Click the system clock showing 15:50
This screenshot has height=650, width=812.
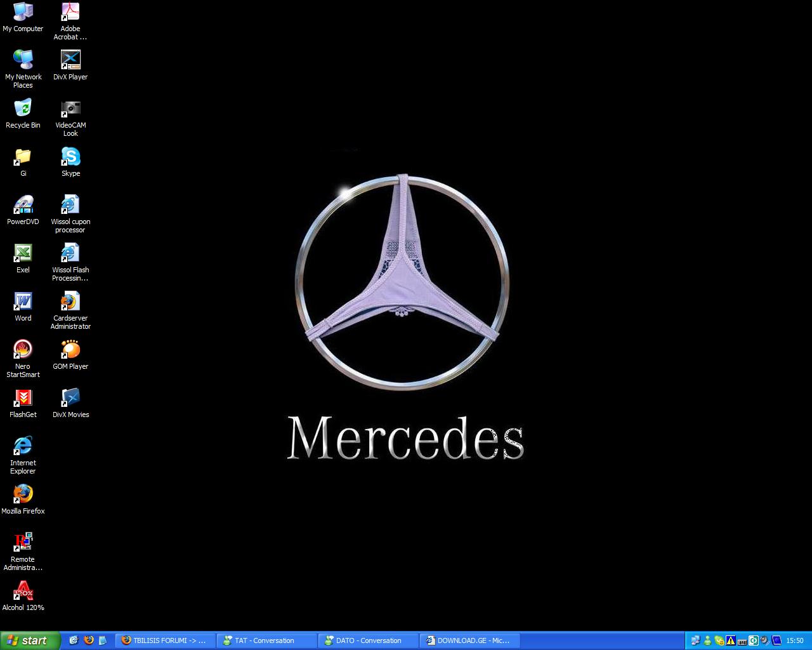(795, 641)
